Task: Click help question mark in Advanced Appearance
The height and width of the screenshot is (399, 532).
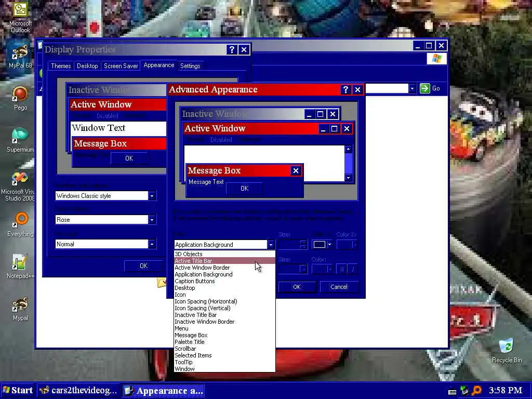Action: [345, 89]
